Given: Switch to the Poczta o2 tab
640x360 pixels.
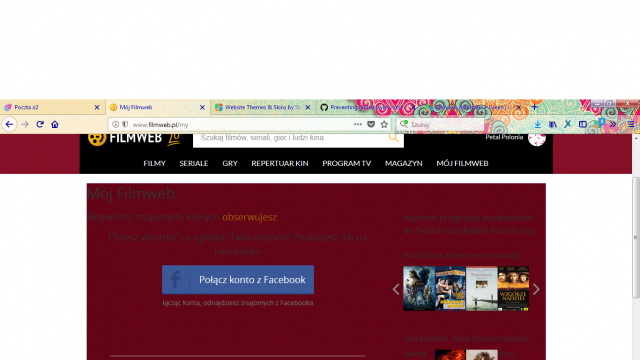Looking at the screenshot, I should [52, 107].
